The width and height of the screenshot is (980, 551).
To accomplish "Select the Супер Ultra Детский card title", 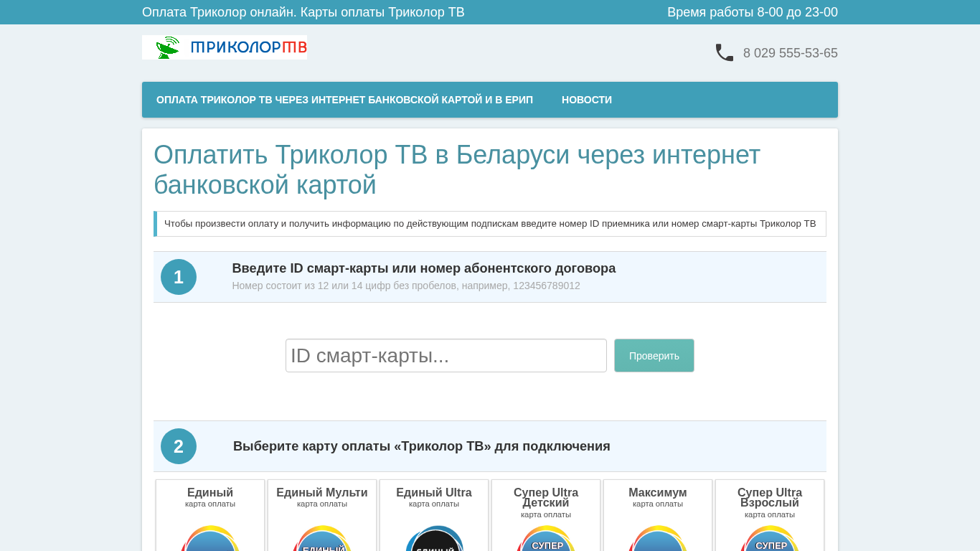I will (546, 497).
